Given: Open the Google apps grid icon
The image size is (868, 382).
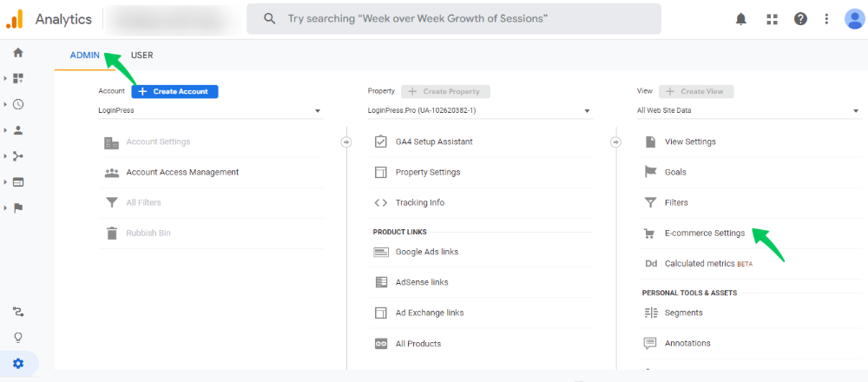Looking at the screenshot, I should tap(772, 19).
